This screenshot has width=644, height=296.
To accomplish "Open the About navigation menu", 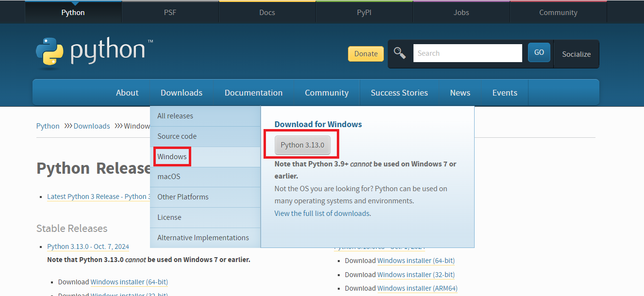I will coord(127,93).
